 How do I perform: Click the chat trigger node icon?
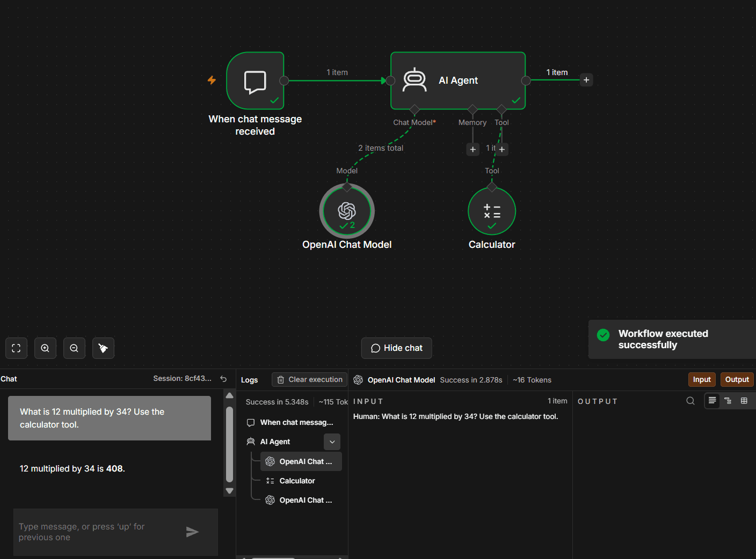coord(255,81)
